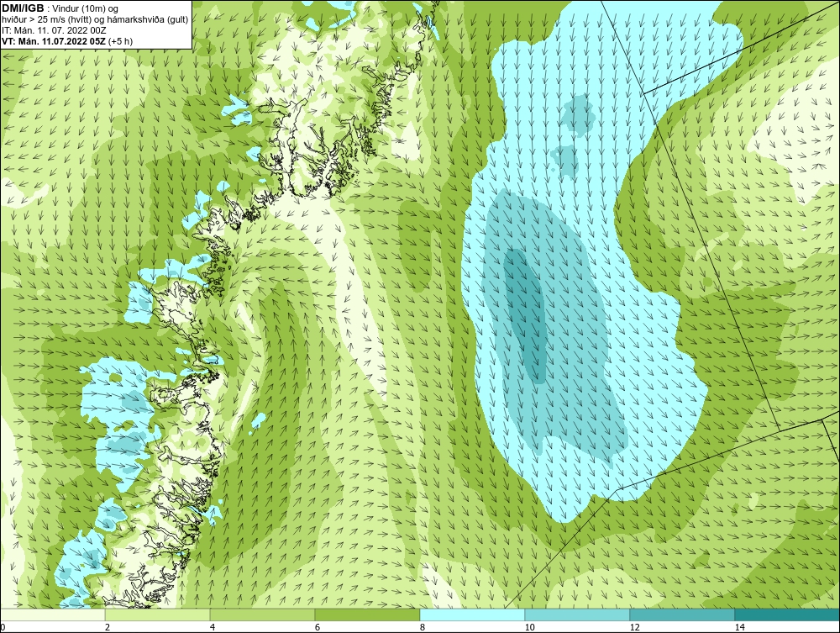
Task: Click the 8–10 m/s light cyan swatch
Action: (472, 615)
